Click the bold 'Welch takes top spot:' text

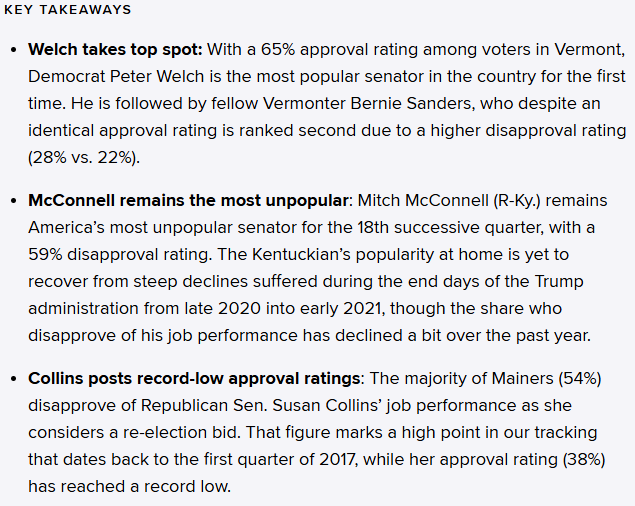coord(115,49)
